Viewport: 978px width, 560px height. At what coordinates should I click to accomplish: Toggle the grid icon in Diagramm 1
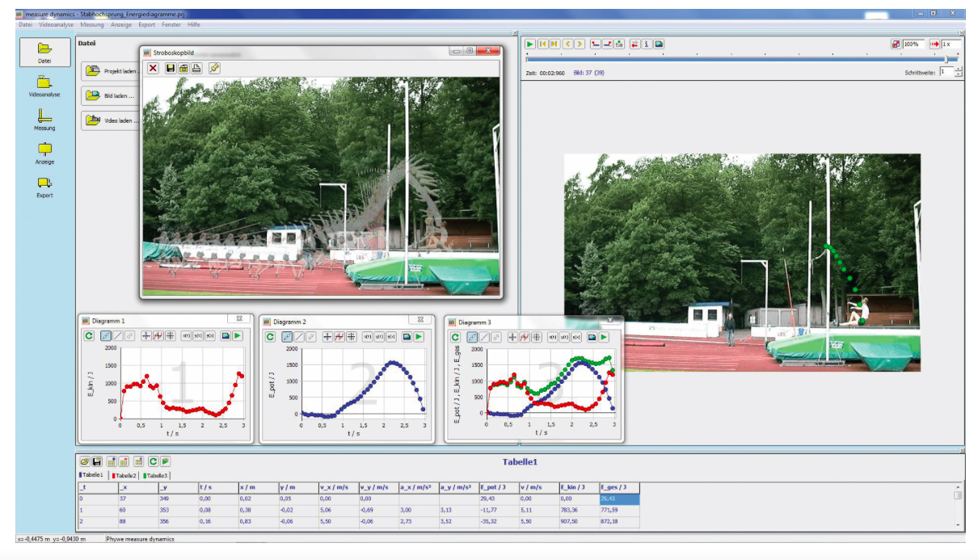pyautogui.click(x=171, y=335)
